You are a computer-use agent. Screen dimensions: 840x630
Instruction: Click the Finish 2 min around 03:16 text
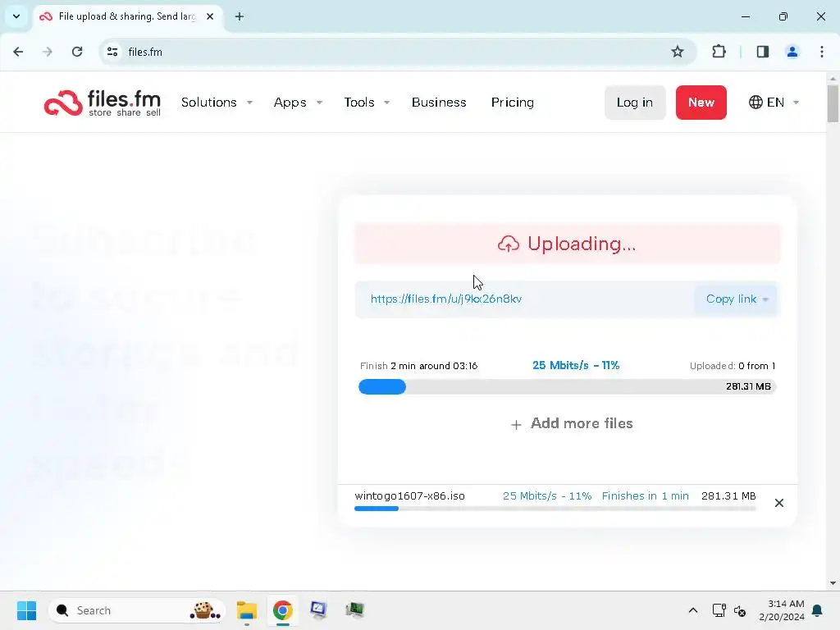[x=418, y=366]
